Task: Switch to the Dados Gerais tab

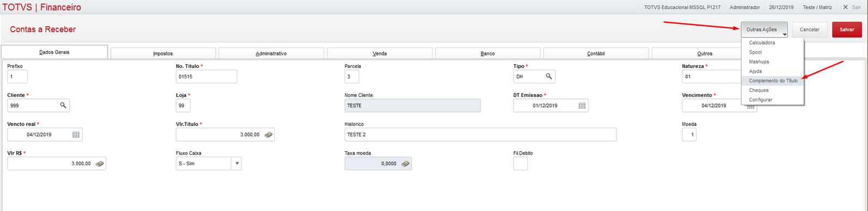Action: point(54,52)
